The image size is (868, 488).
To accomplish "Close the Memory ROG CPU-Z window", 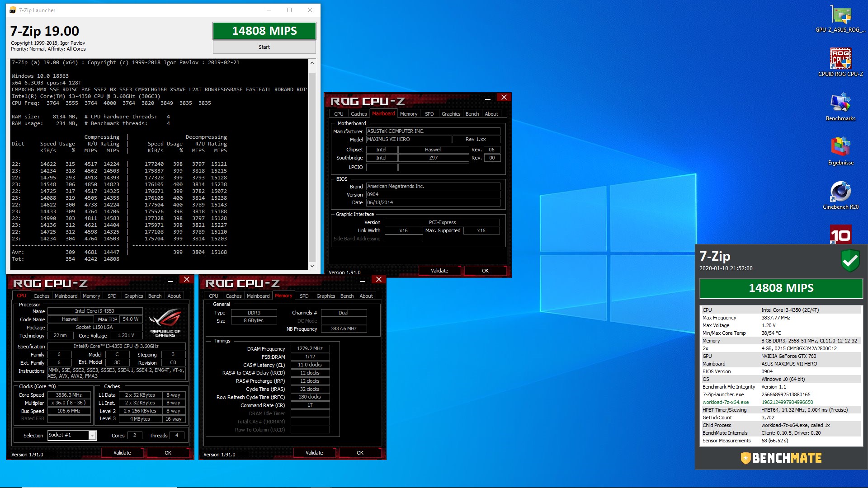I will point(379,279).
